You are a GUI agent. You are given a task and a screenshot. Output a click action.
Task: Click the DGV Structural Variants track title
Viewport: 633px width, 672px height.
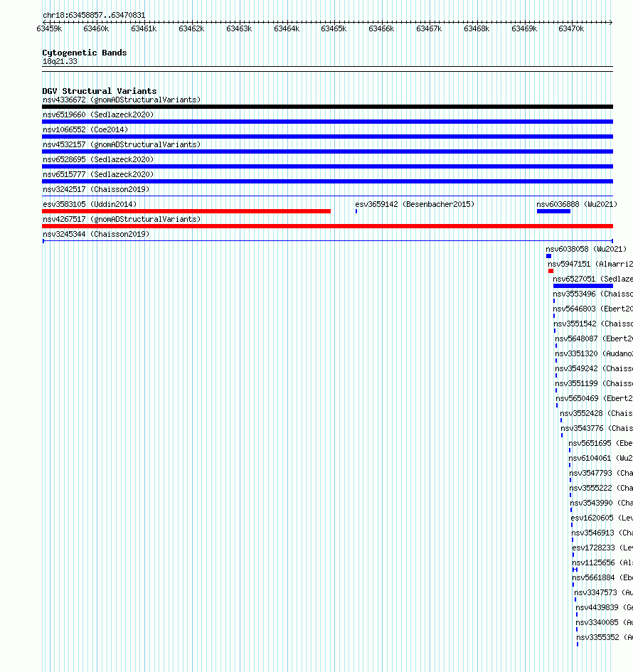point(100,91)
